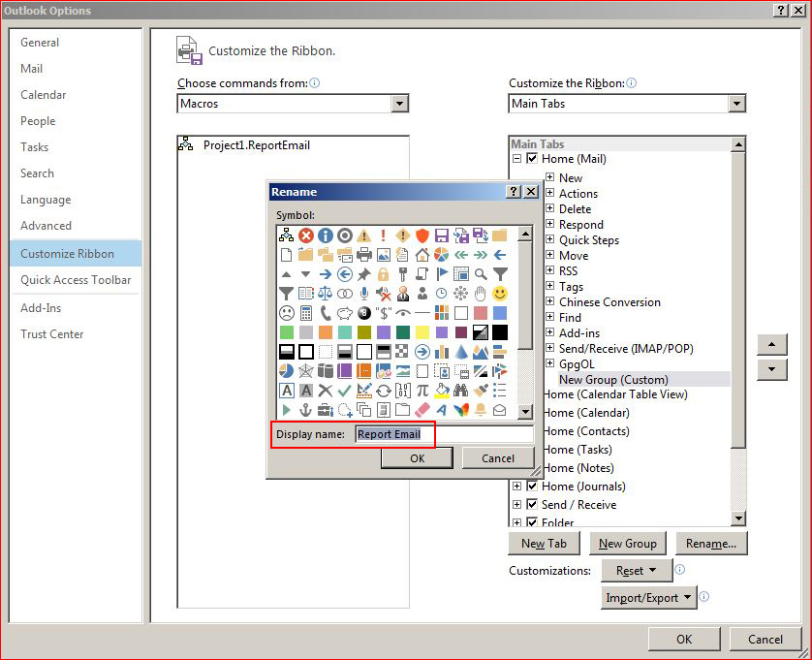Choose the blue flag symbol
Image resolution: width=812 pixels, height=660 pixels.
click(442, 274)
